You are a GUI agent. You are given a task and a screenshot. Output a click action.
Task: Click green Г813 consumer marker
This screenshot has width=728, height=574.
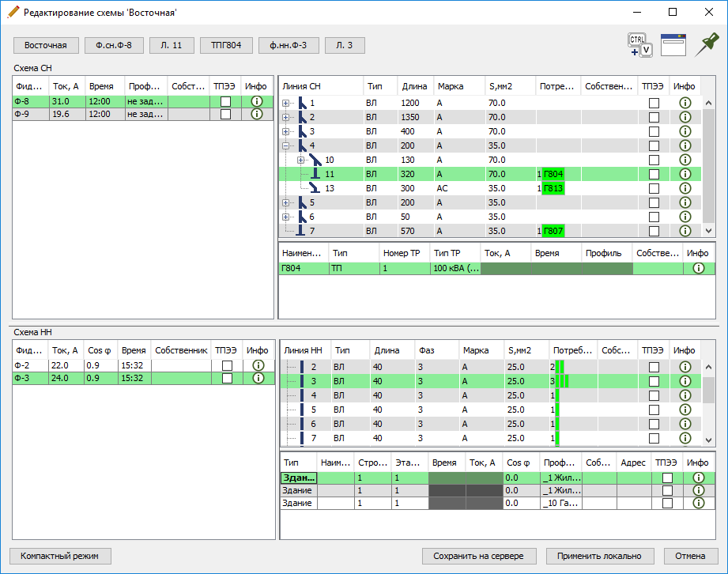coord(553,188)
